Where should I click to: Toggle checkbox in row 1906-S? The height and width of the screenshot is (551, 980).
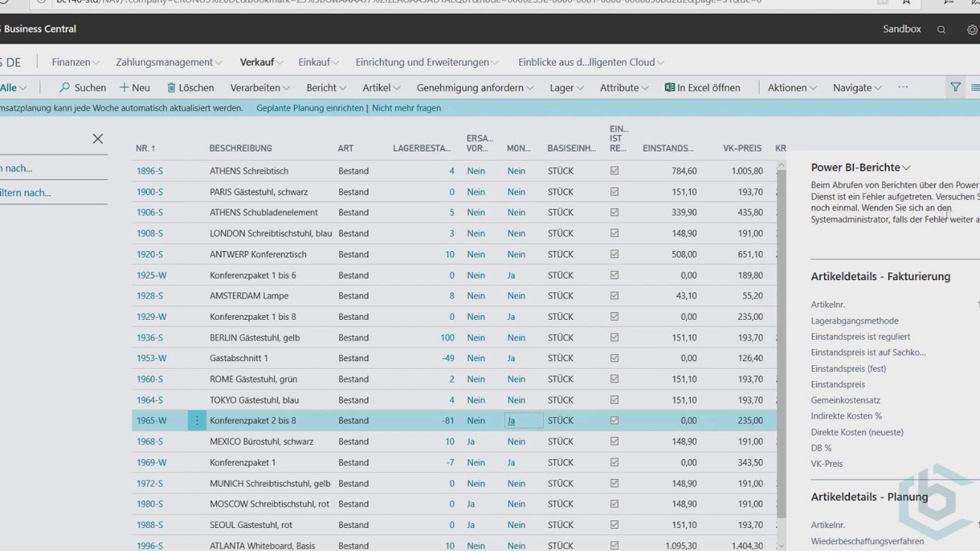(614, 212)
